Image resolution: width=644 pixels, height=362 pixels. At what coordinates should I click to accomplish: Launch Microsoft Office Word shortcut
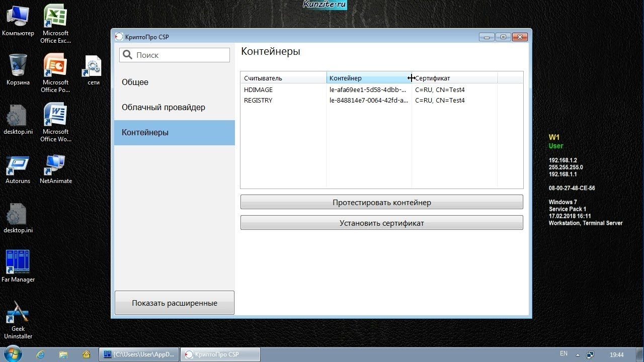(55, 122)
